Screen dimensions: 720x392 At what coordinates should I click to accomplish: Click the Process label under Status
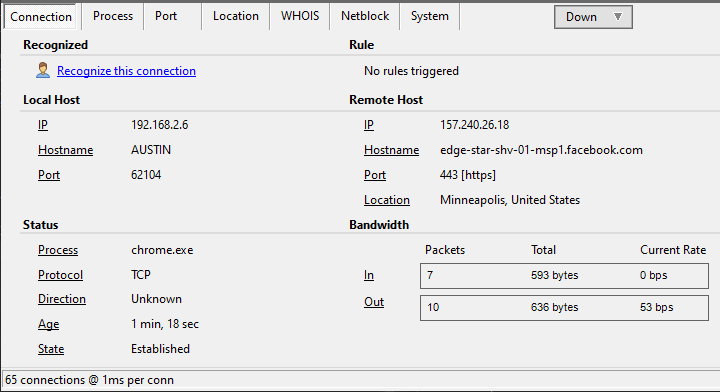coord(58,250)
